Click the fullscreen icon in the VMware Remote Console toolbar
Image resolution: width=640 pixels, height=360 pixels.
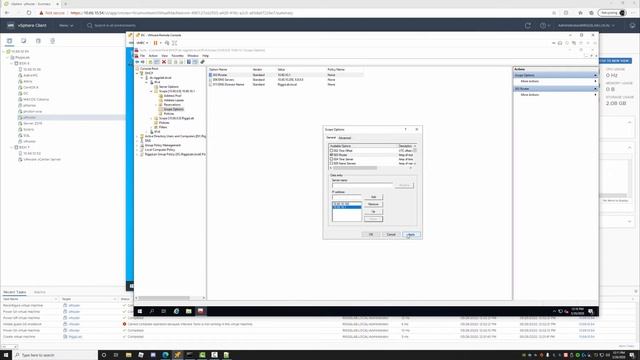(174, 43)
